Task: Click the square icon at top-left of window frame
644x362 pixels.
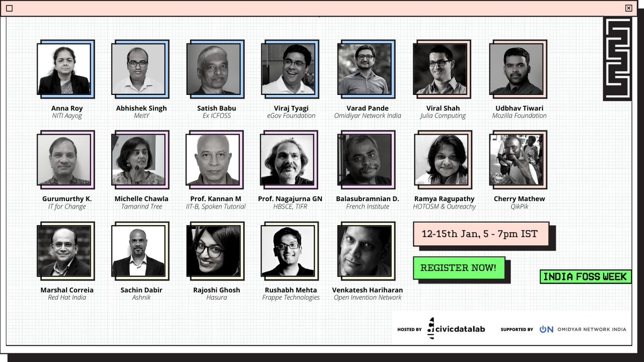Action: click(x=9, y=8)
